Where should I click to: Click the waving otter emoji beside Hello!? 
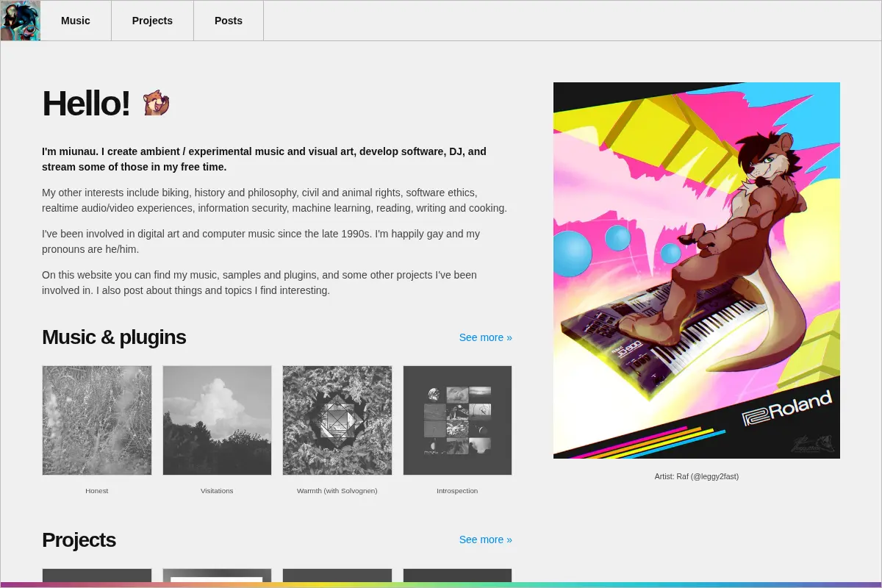[156, 103]
